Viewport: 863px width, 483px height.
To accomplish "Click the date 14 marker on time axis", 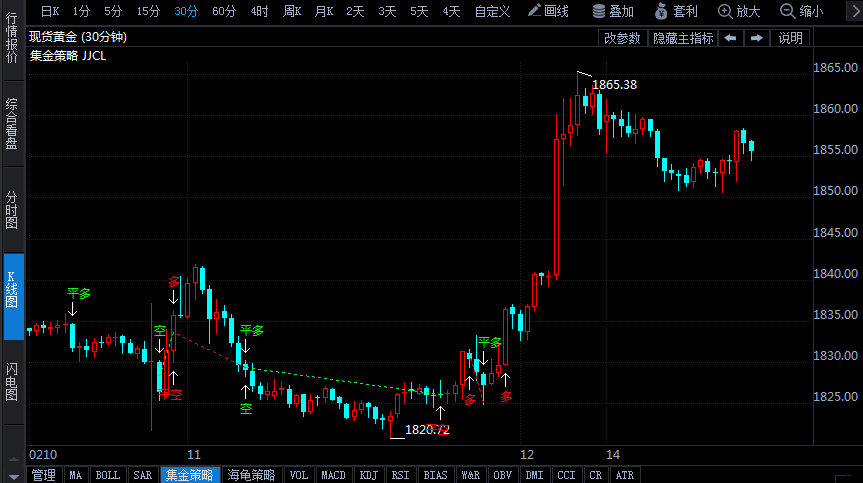I will 613,455.
